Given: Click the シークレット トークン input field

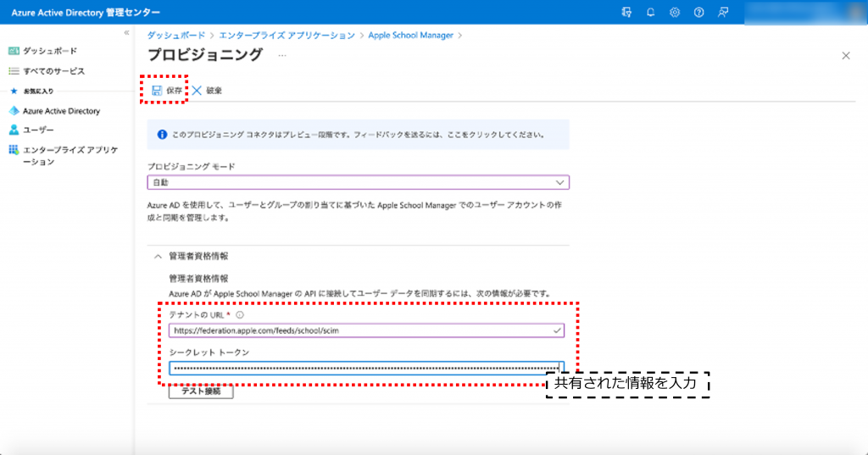Looking at the screenshot, I should coord(366,368).
